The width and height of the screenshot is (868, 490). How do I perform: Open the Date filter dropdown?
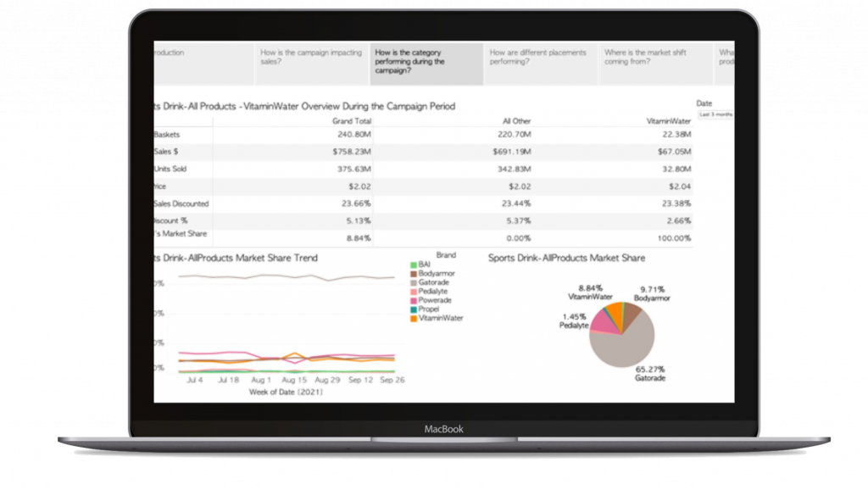(715, 114)
